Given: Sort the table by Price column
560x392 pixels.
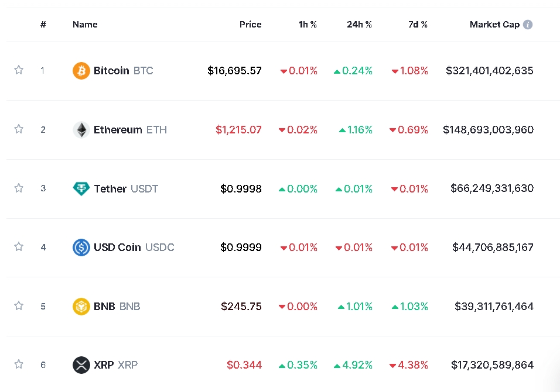Looking at the screenshot, I should (x=250, y=25).
